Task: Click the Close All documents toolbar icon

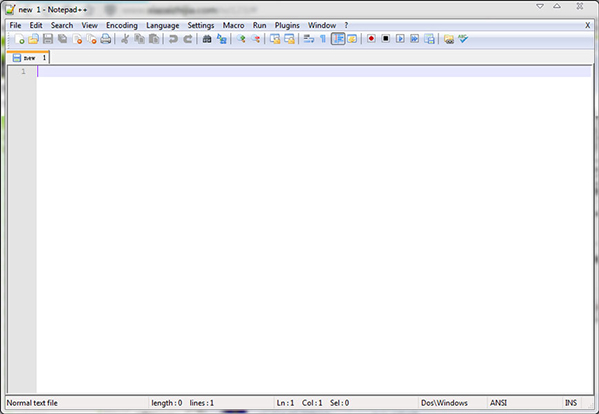Action: [x=91, y=39]
